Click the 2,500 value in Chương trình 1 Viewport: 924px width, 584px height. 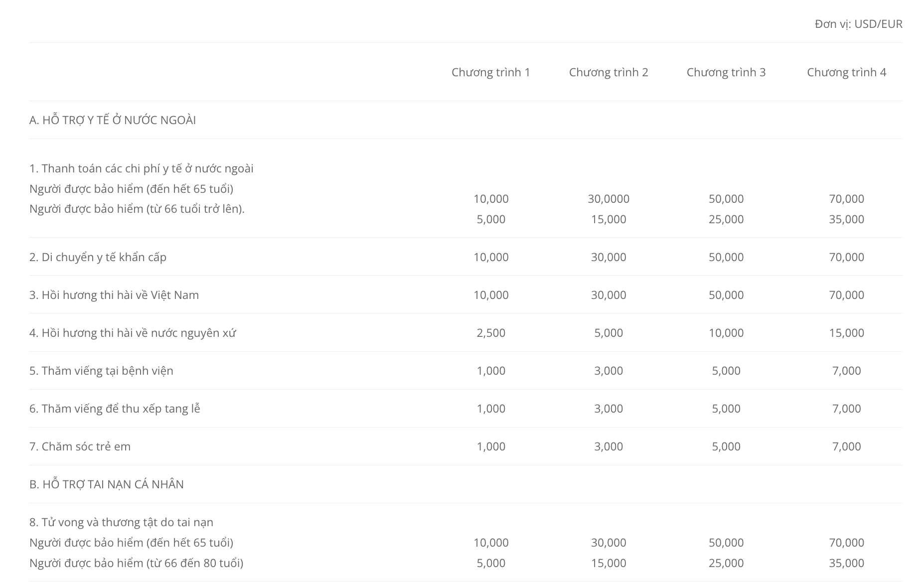[x=491, y=333]
